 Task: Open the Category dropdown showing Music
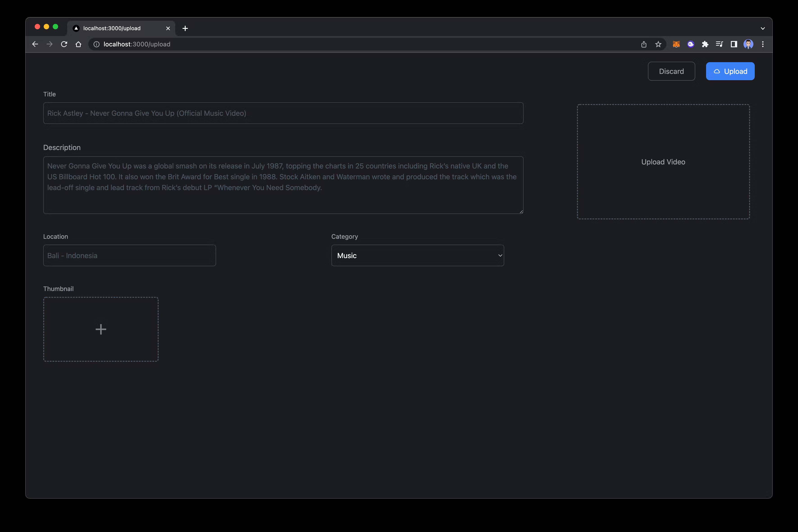(418, 255)
